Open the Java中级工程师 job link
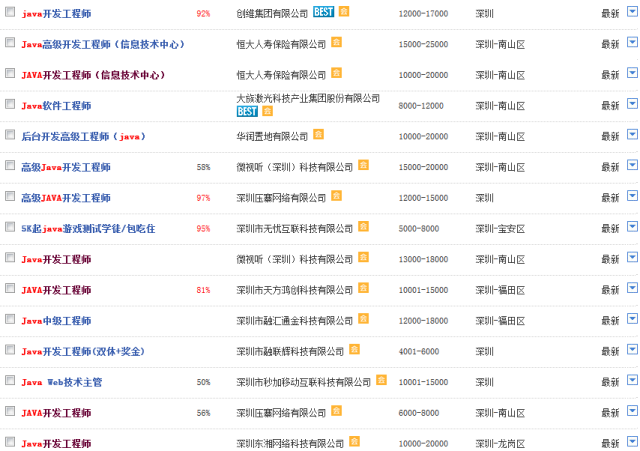Screen dimensions: 640x451 (56, 321)
